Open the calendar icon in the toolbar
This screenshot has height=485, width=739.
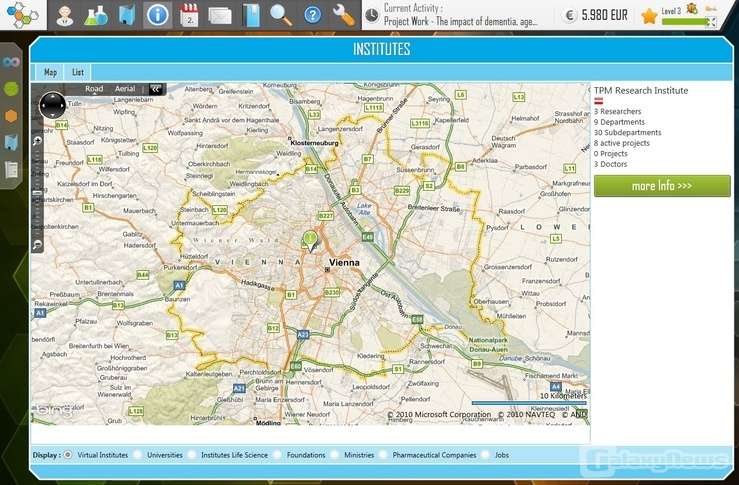tap(190, 15)
